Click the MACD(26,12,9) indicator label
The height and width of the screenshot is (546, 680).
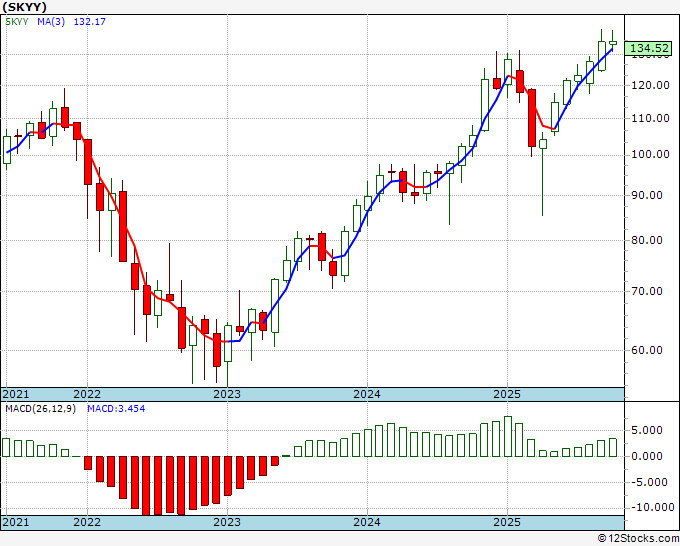tap(40, 409)
